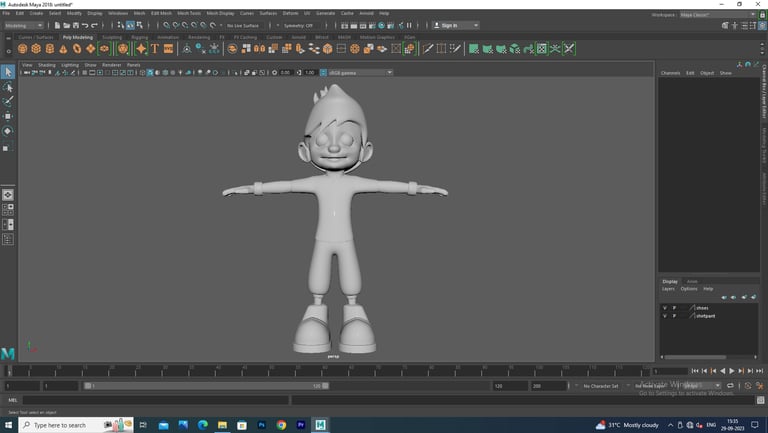Screen dimensions: 768x433
Task: Select the Rotate tool in the toolbox
Action: point(8,131)
